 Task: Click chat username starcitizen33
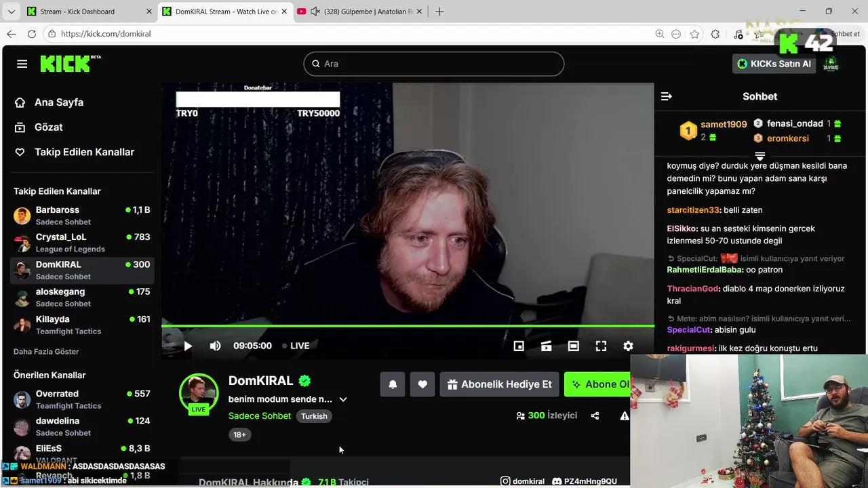point(692,210)
